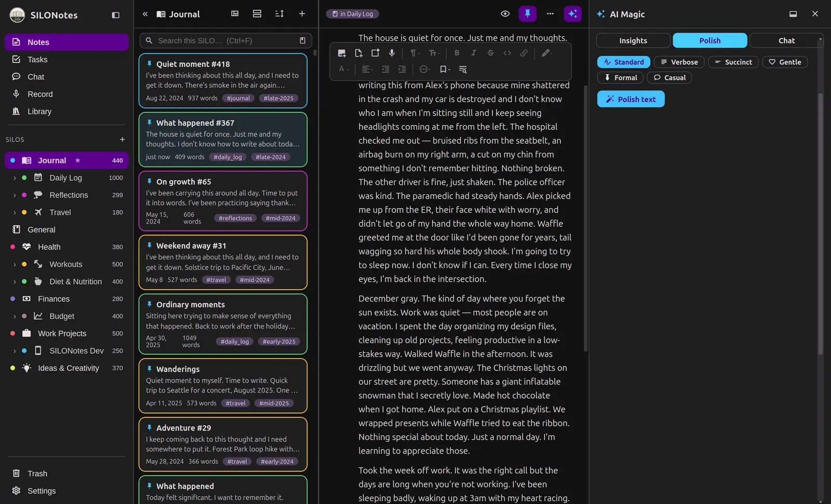Open the bookmark dropdown
Screen dimensions: 831x504
(x=445, y=69)
